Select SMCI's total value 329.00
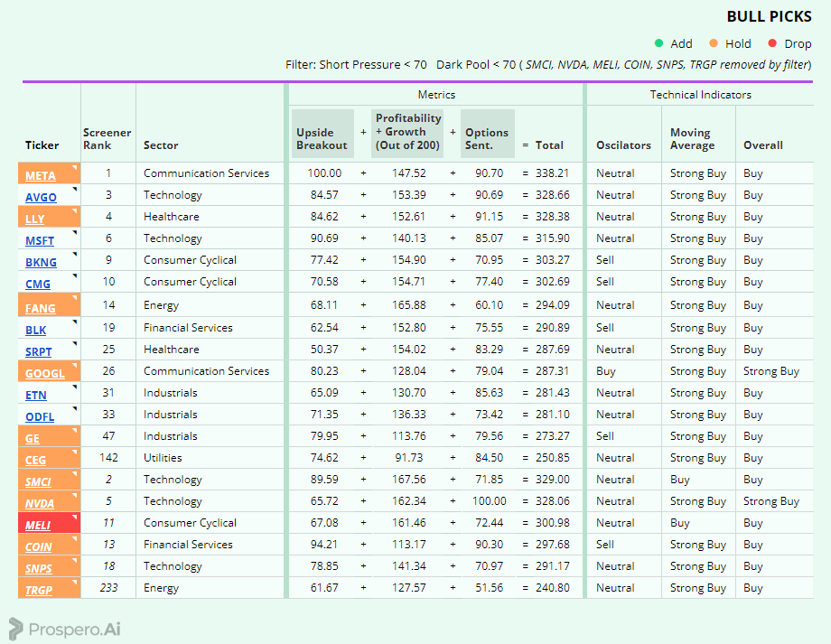The height and width of the screenshot is (644, 831). point(552,479)
